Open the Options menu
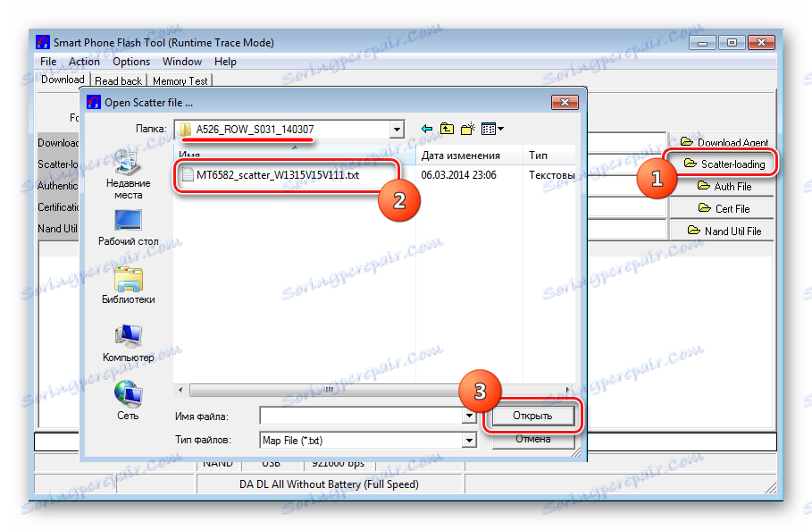The height and width of the screenshot is (530, 812). (131, 62)
